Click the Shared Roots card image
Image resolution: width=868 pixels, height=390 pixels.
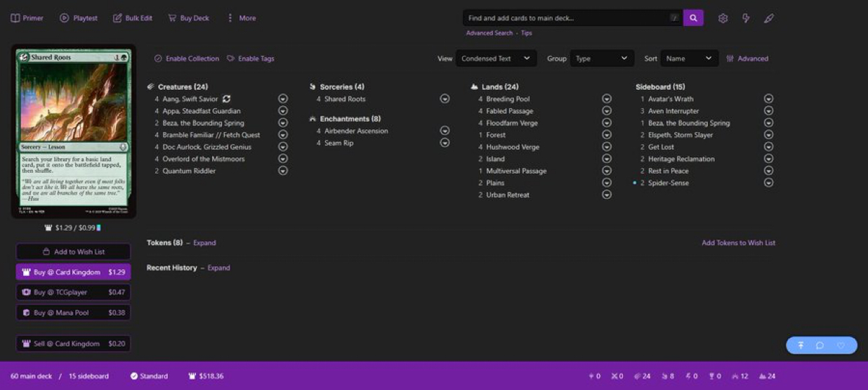[73, 131]
